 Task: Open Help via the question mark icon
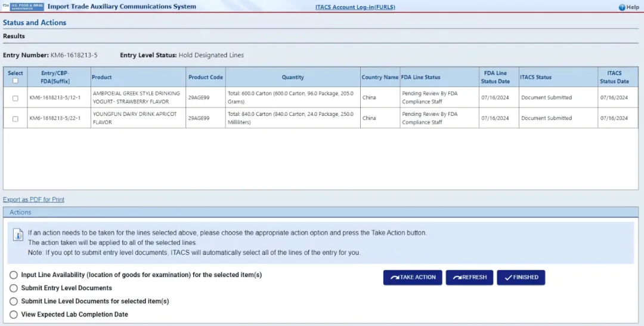(x=622, y=7)
